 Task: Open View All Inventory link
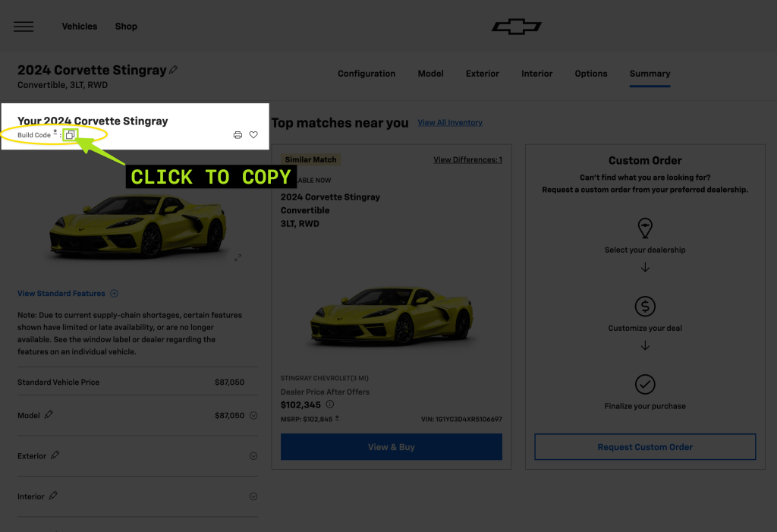[x=450, y=122]
